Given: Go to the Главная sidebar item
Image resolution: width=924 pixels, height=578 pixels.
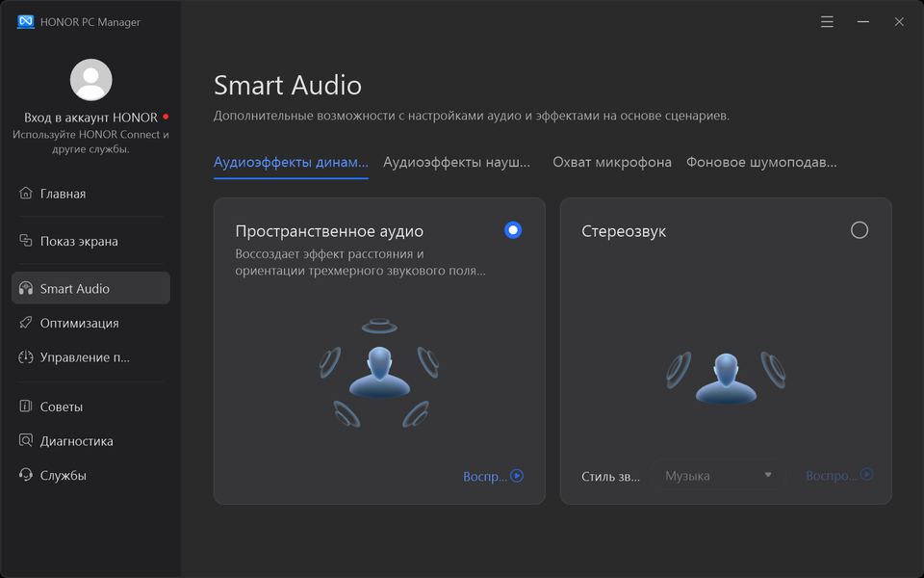Looking at the screenshot, I should pos(90,194).
